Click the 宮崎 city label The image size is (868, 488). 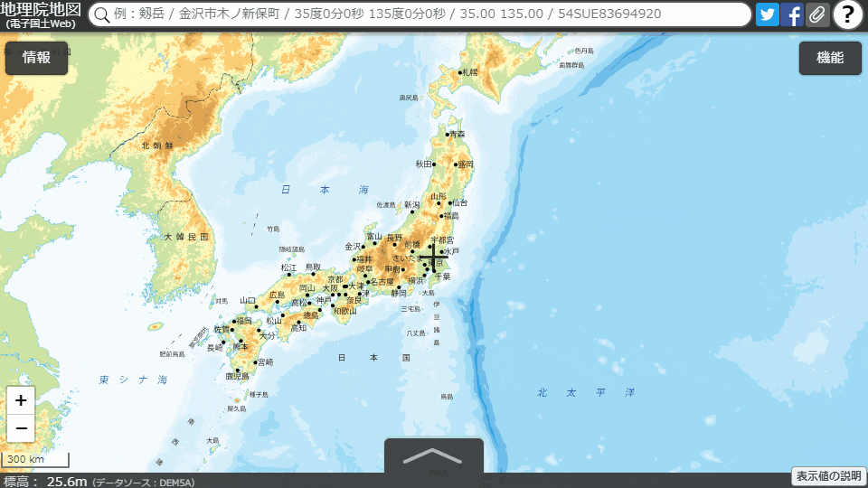pyautogui.click(x=266, y=361)
